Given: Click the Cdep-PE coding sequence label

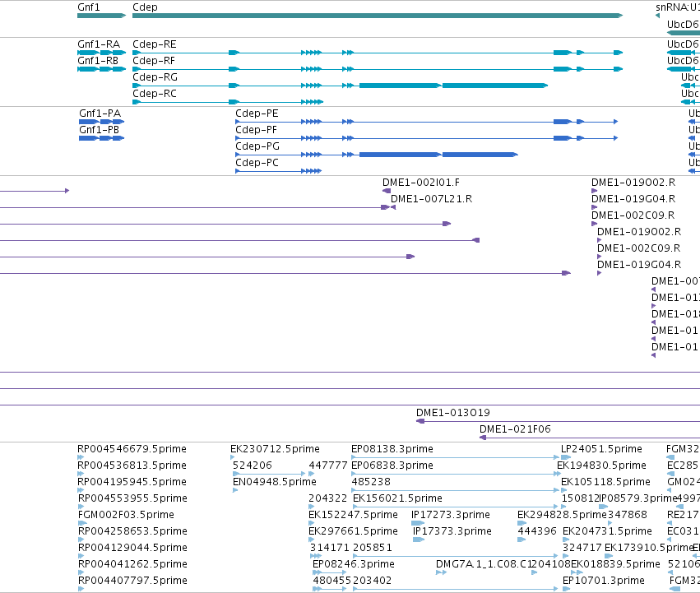Looking at the screenshot, I should pos(257,114).
